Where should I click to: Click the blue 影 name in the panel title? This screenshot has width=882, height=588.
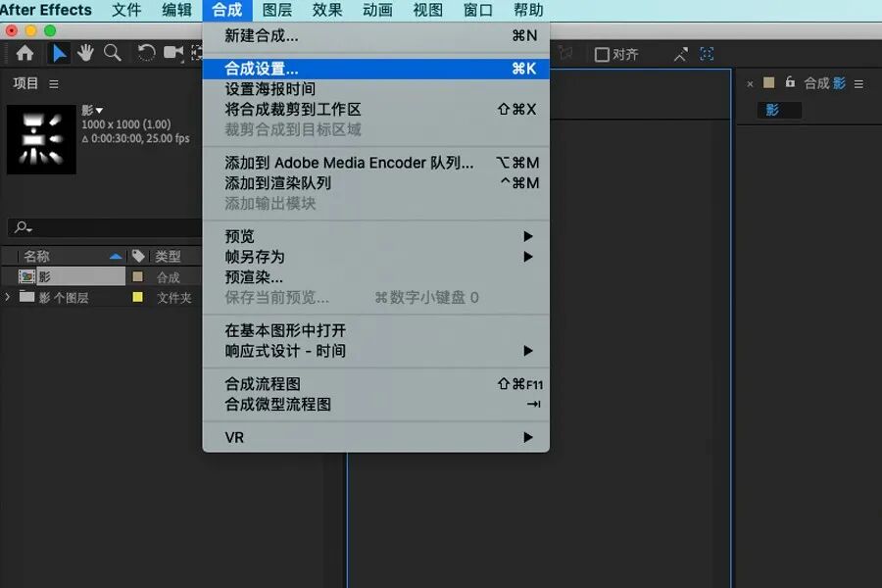(x=839, y=83)
